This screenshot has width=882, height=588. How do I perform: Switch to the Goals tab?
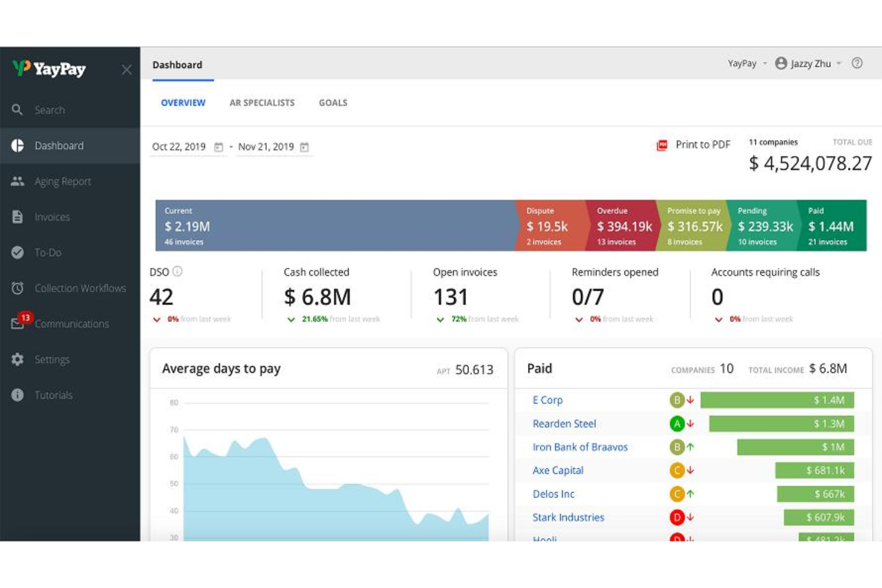coord(333,102)
